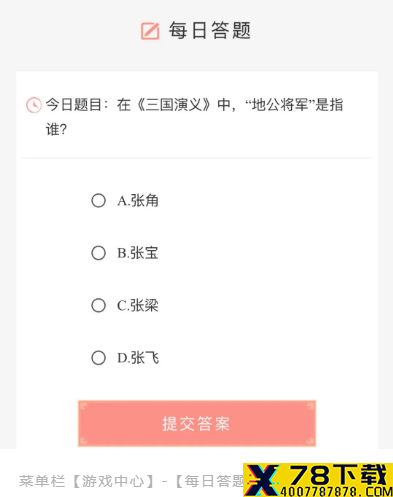
Task: Select radio button for C.张梁
Action: click(x=98, y=305)
